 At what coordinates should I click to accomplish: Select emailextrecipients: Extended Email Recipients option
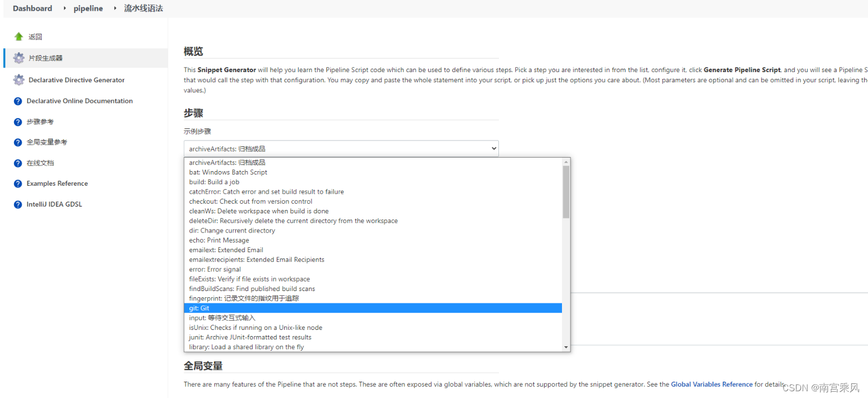pyautogui.click(x=373, y=260)
